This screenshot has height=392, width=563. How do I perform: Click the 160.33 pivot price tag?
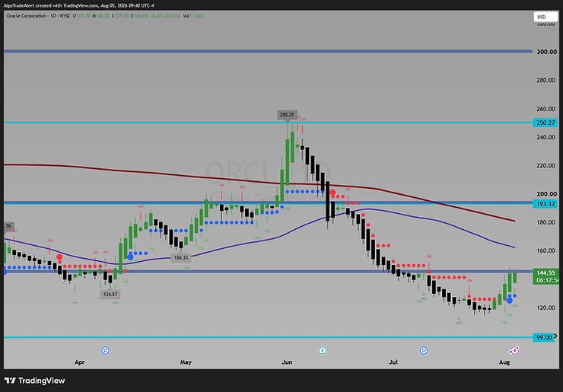point(181,257)
